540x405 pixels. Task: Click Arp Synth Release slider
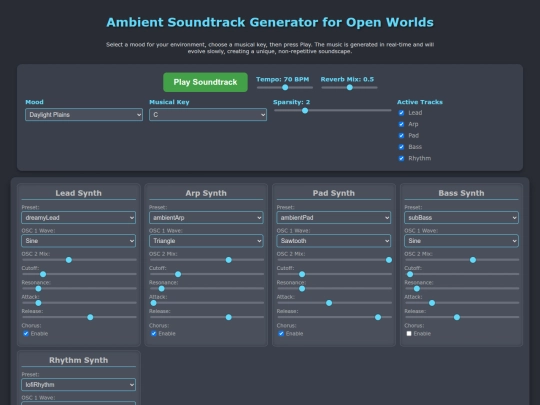(207, 317)
